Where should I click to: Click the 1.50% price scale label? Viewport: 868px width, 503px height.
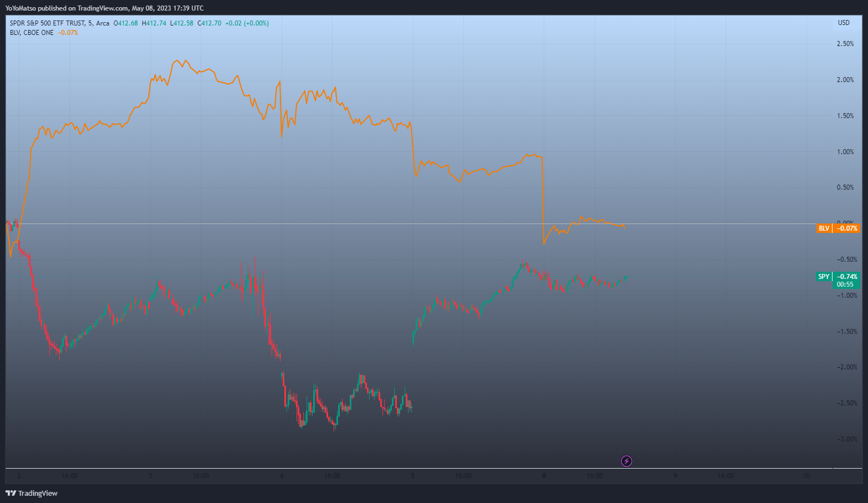pos(845,116)
